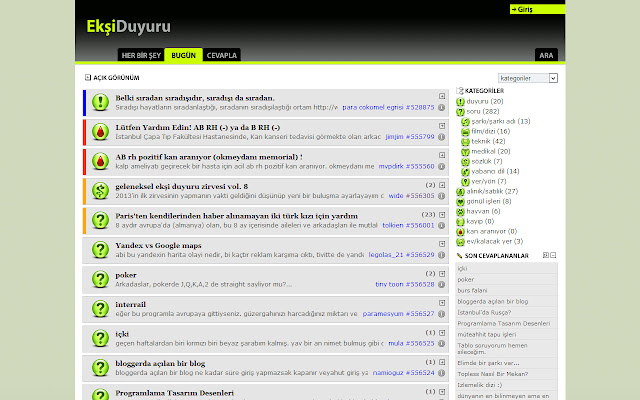640x400 pixels.
Task: Open 'İzlemelik dizi :)' in recent replies
Action: (x=480, y=385)
